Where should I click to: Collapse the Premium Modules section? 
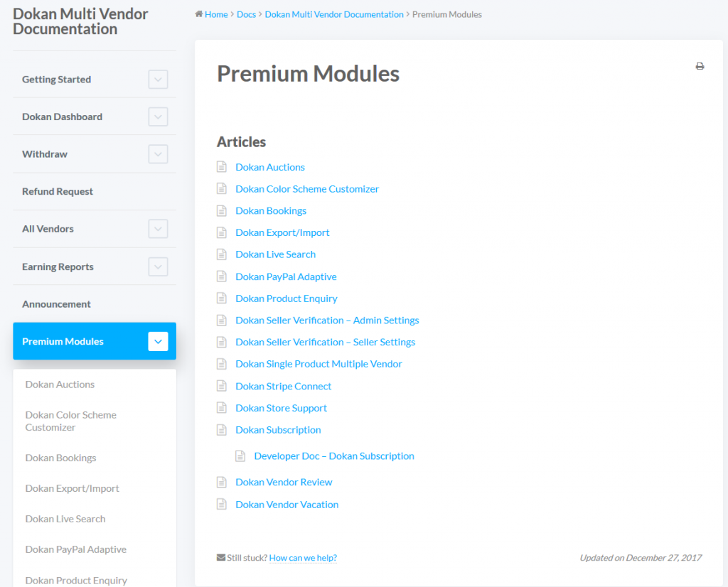[158, 341]
